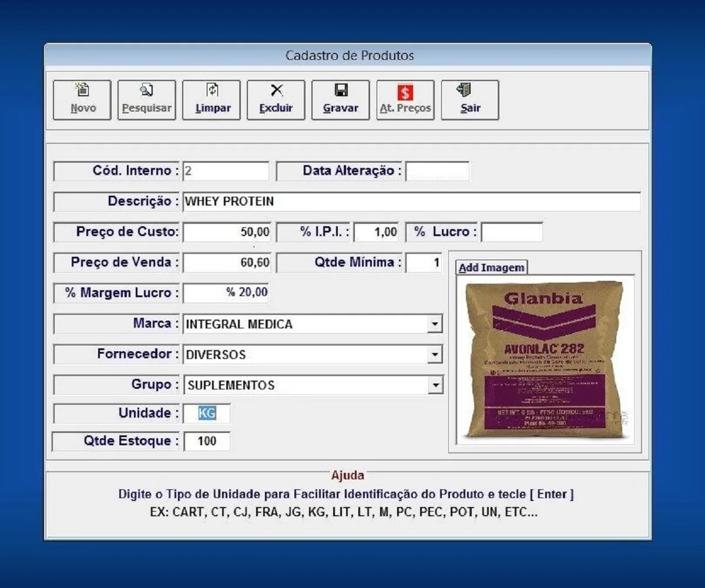This screenshot has height=588, width=705.
Task: Click the Excluir delete button
Action: (x=276, y=100)
